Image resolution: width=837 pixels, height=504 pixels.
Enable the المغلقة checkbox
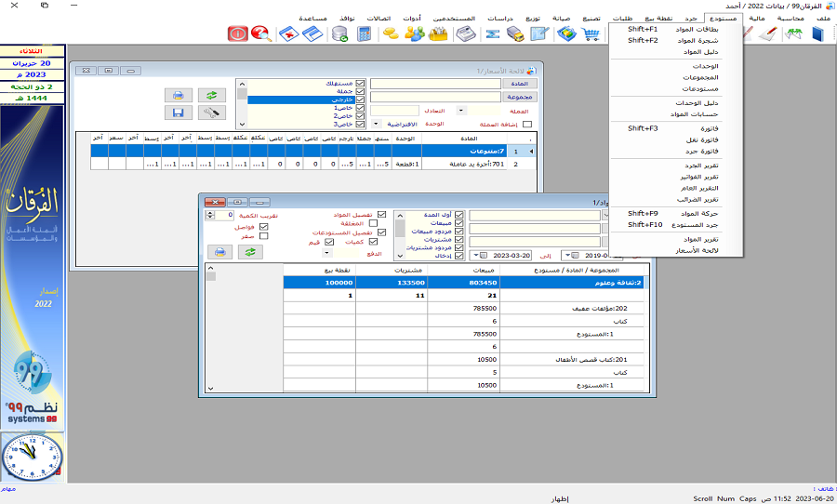[x=373, y=223]
